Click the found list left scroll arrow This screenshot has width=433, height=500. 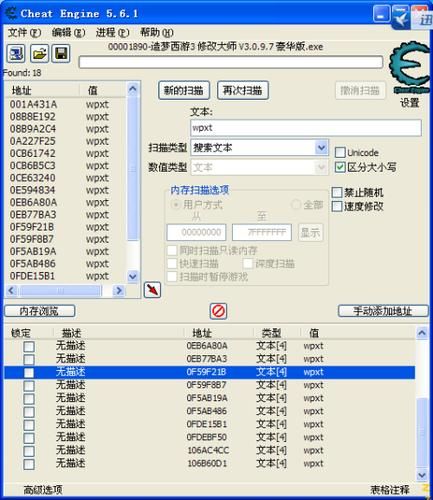11,291
